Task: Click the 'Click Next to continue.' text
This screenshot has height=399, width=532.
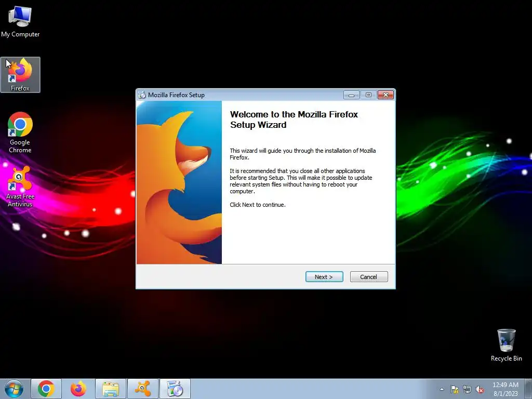Action: click(258, 205)
